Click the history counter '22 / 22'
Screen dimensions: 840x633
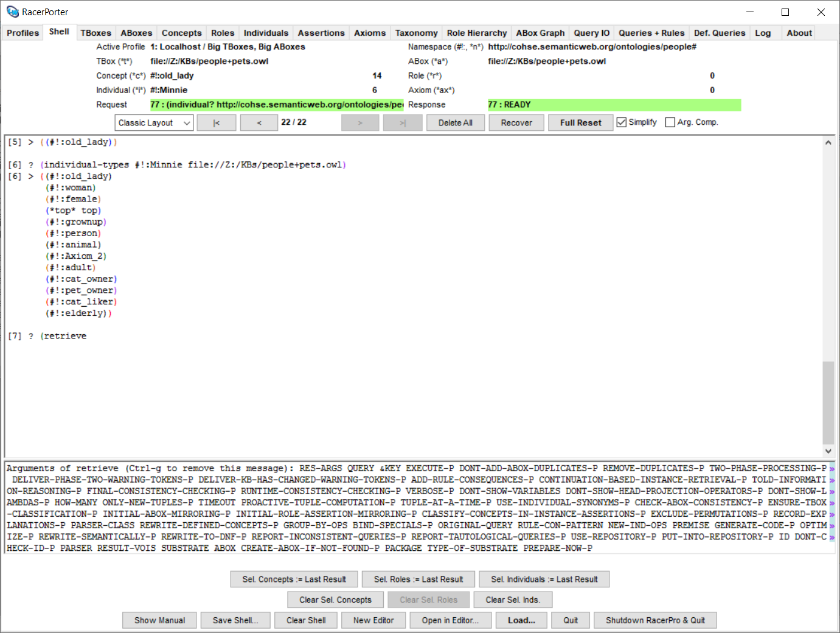coord(294,122)
